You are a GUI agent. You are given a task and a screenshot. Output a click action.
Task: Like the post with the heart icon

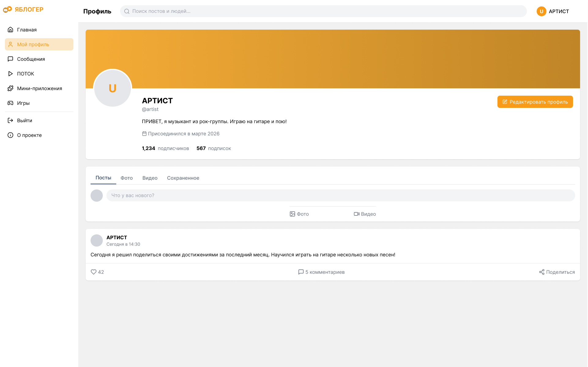[x=94, y=272]
